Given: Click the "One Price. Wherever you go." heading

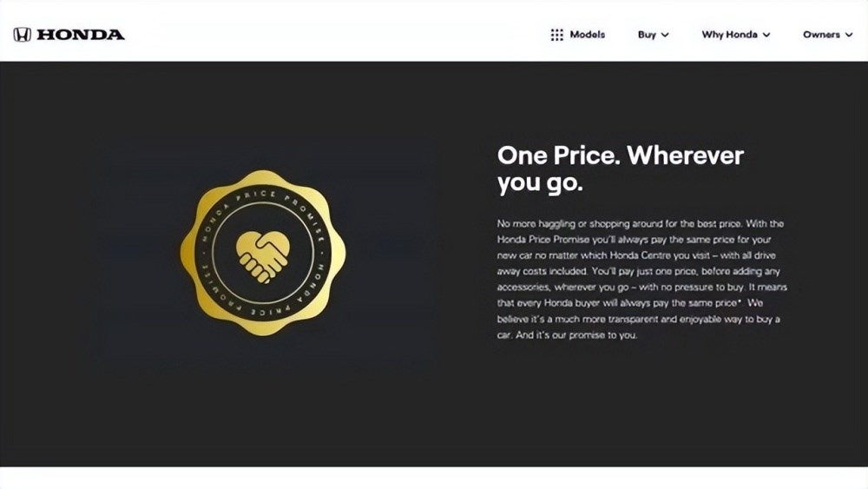Looking at the screenshot, I should [x=620, y=169].
